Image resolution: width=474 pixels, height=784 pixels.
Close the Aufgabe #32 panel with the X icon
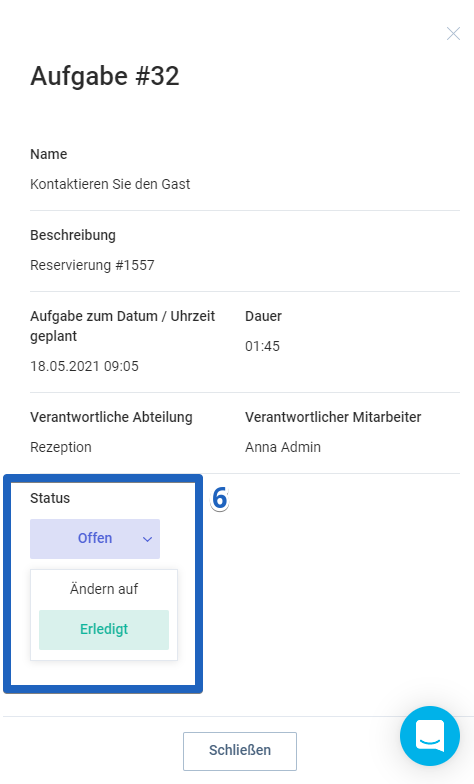tap(453, 34)
